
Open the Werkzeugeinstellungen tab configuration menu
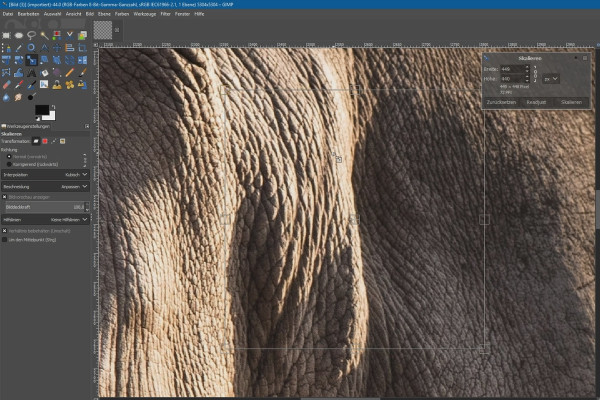point(87,126)
